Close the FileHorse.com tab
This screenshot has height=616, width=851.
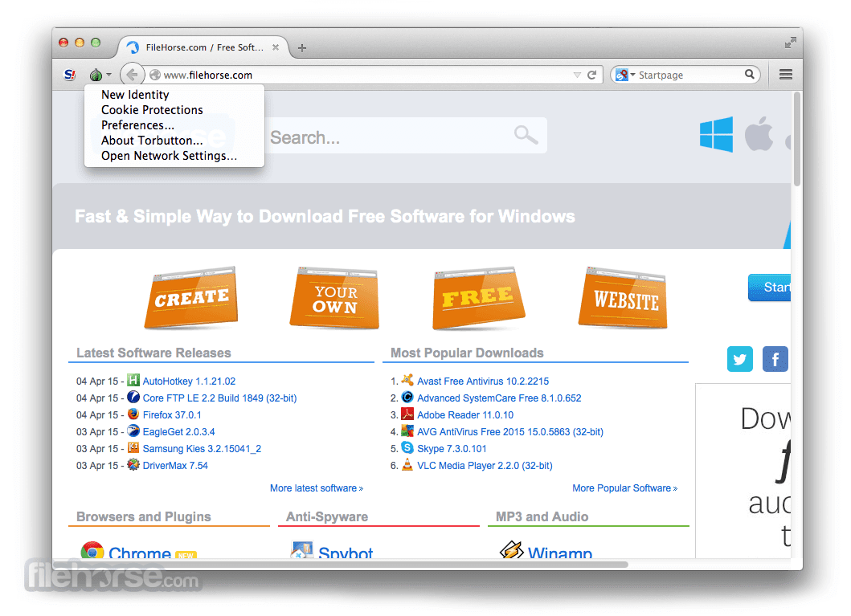point(276,47)
